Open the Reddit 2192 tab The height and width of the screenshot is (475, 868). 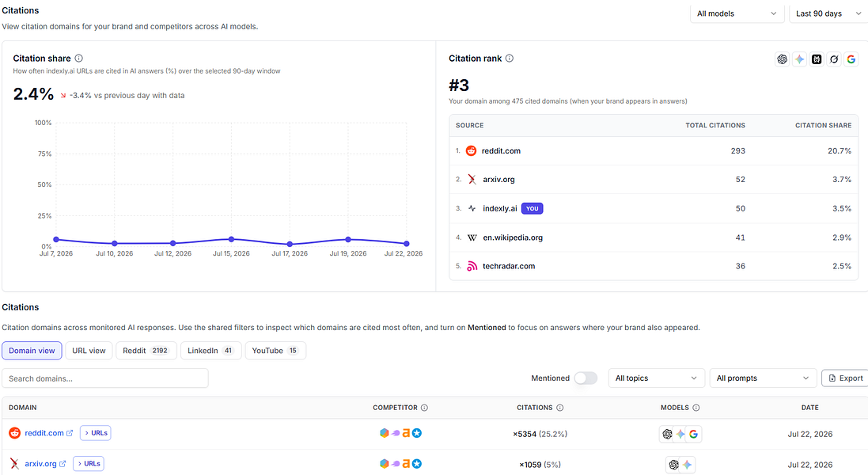(x=146, y=351)
